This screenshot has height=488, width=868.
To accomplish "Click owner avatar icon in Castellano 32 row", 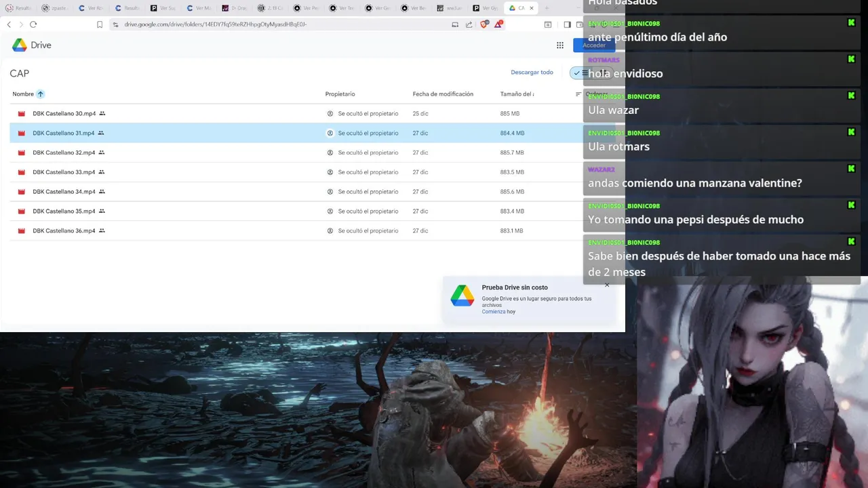I will (x=330, y=153).
